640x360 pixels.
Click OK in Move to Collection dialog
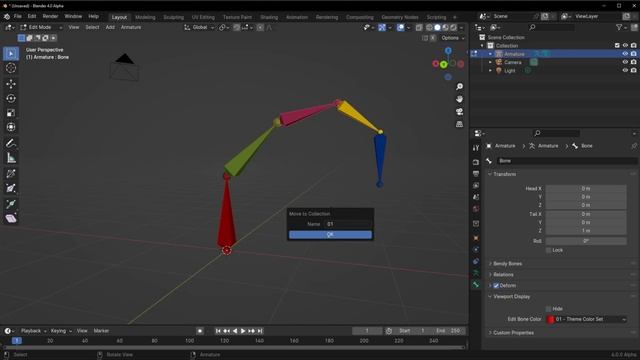(330, 235)
